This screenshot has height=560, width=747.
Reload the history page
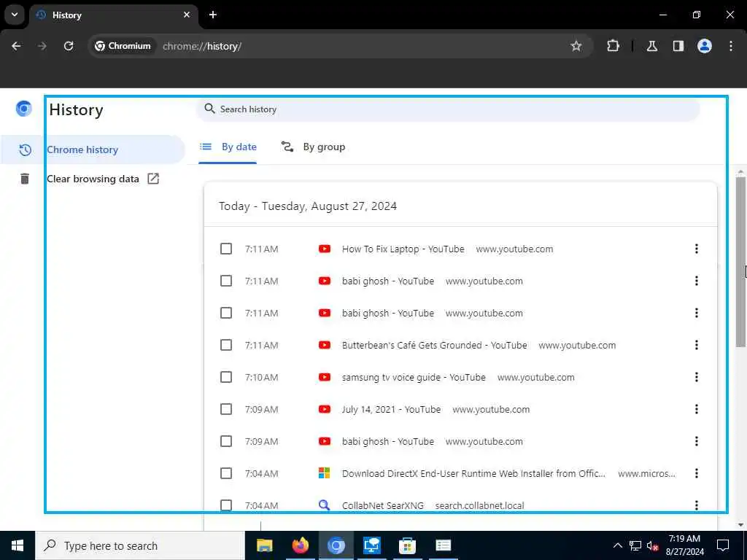(69, 46)
